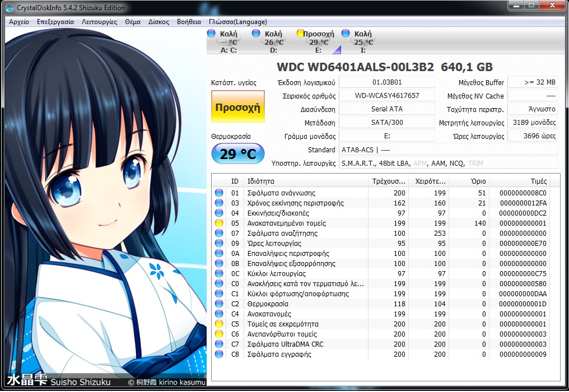569x392 pixels.
Task: Select disk E: Προσοχή tab
Action: click(x=318, y=42)
